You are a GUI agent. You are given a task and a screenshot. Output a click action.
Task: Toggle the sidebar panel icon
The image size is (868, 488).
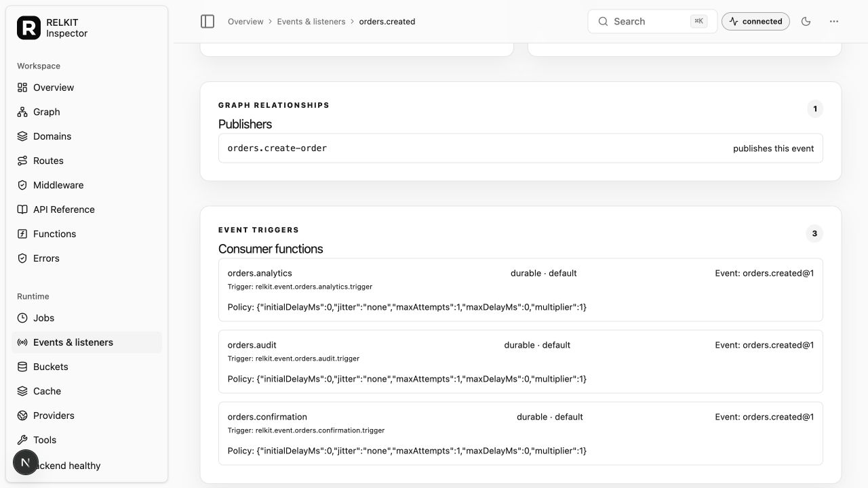point(208,22)
